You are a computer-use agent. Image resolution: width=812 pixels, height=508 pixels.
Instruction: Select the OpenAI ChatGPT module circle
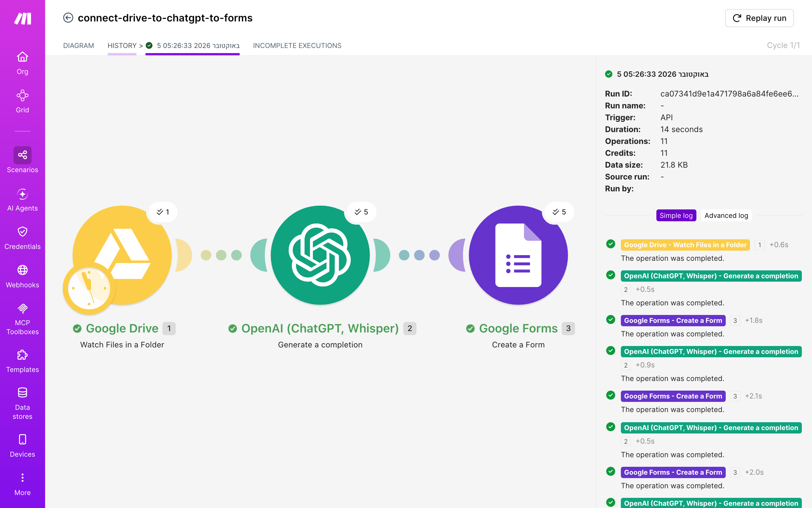[320, 255]
